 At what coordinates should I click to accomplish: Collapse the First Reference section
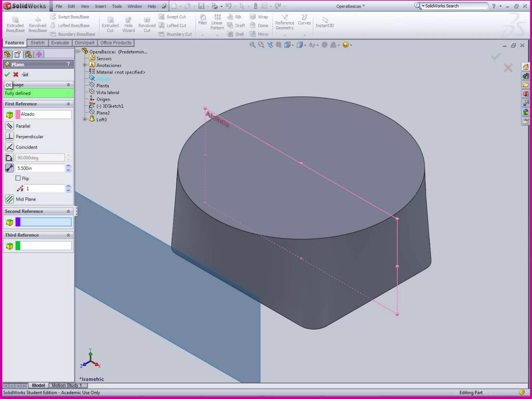(68, 104)
